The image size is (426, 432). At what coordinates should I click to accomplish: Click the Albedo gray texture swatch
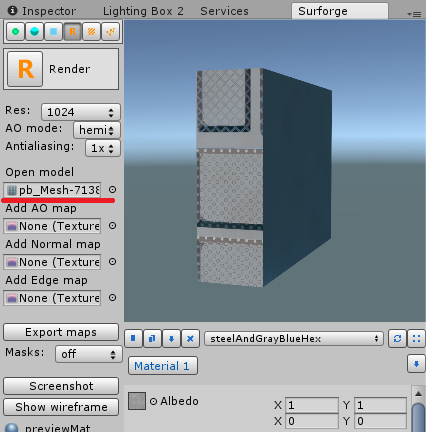(137, 401)
